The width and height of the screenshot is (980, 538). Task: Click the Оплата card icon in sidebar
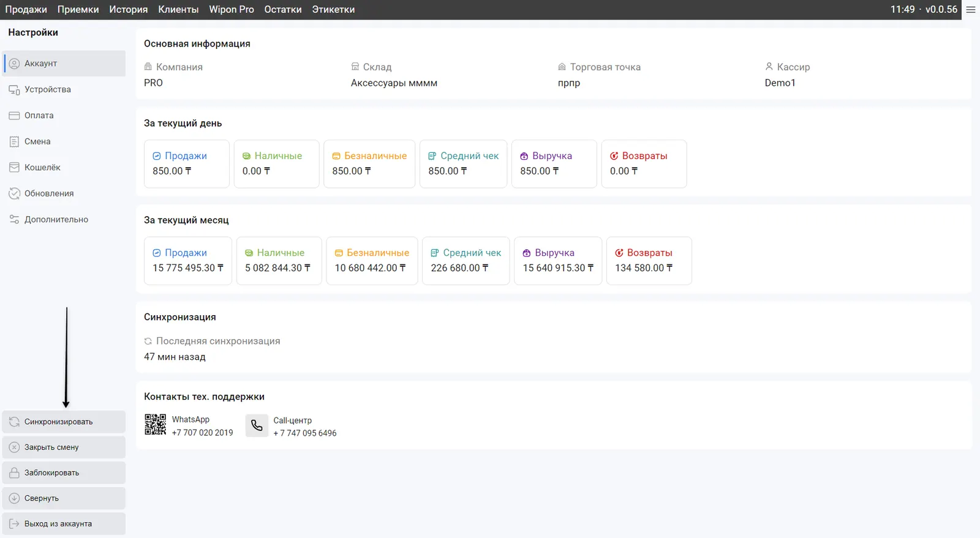click(x=14, y=116)
